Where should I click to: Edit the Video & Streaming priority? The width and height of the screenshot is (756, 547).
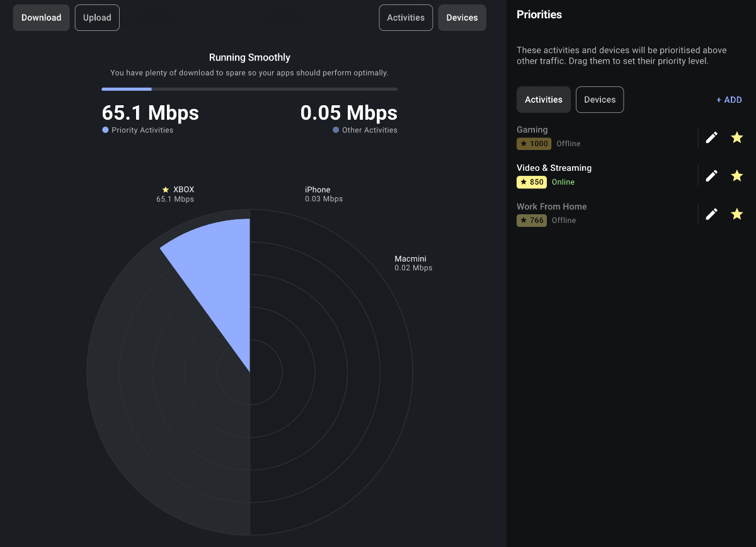point(711,176)
